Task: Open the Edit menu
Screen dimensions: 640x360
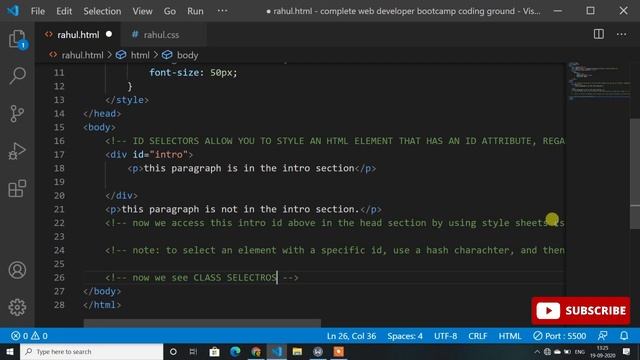Action: tap(64, 11)
